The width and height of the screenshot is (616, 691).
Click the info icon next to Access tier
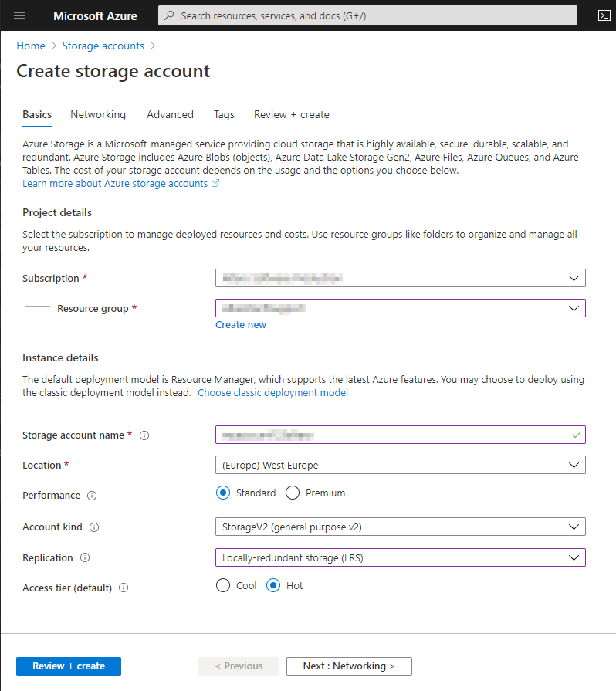(x=124, y=588)
